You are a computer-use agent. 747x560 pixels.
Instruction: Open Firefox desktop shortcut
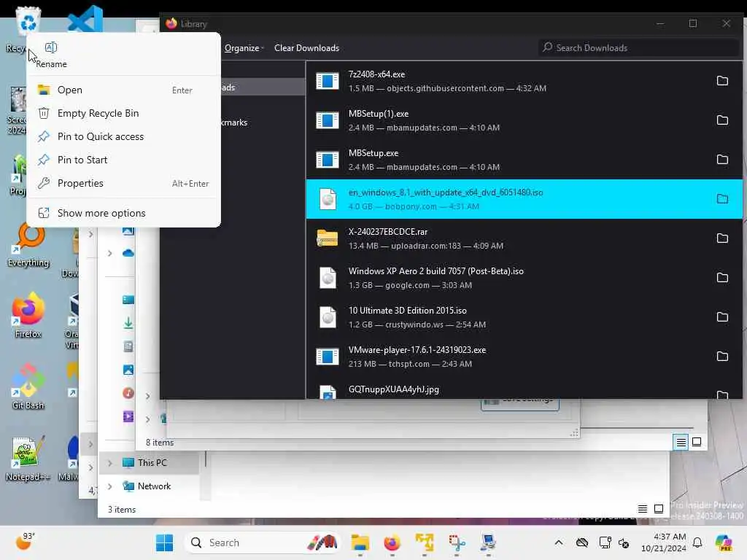28,316
